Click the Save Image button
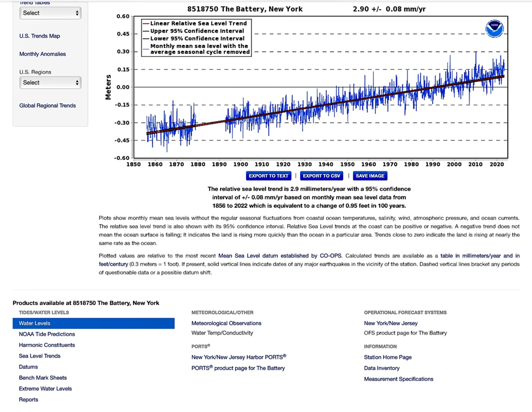Screen dimensions: 532x412 pos(370,176)
